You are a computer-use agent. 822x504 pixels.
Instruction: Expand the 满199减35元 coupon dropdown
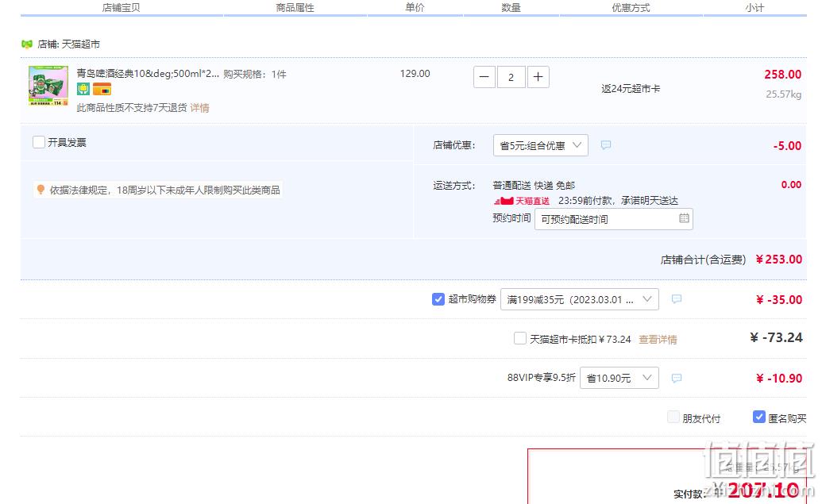pos(579,299)
